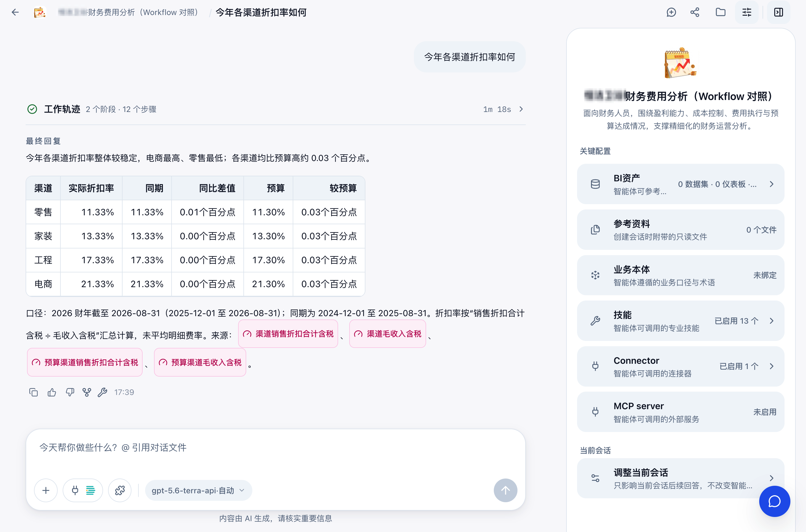Open source tag 渠道销售折扣合计含税
Viewport: 806px width, 532px height.
[x=288, y=334]
